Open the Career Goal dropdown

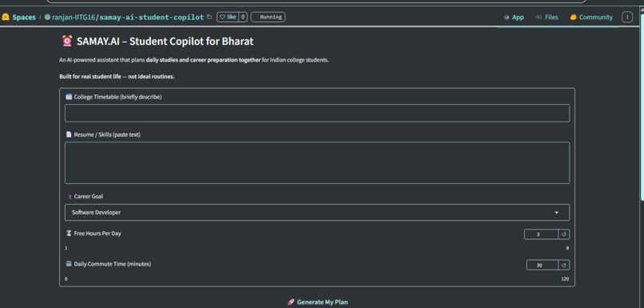317,213
